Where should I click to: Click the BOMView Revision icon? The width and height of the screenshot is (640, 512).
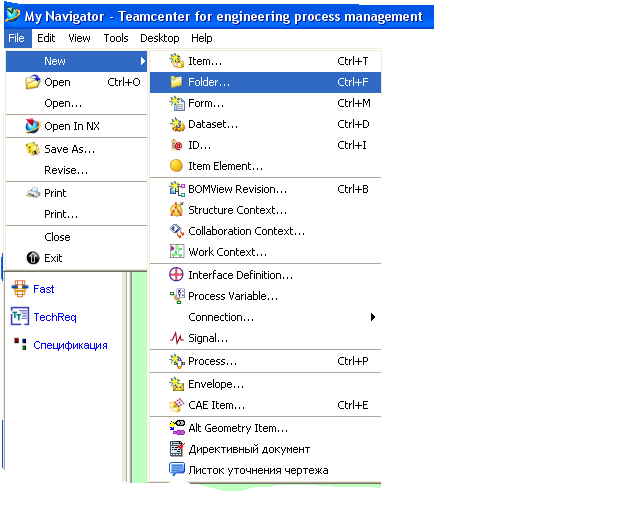177,189
